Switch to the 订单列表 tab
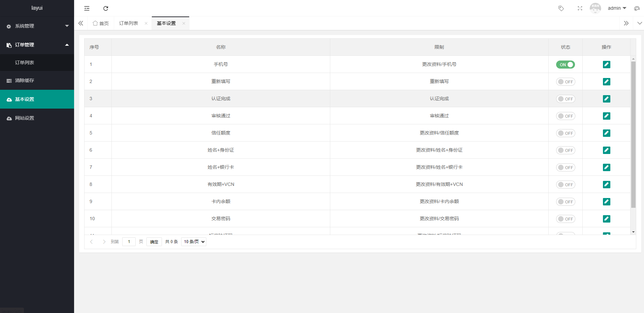This screenshot has width=644, height=313. point(129,23)
